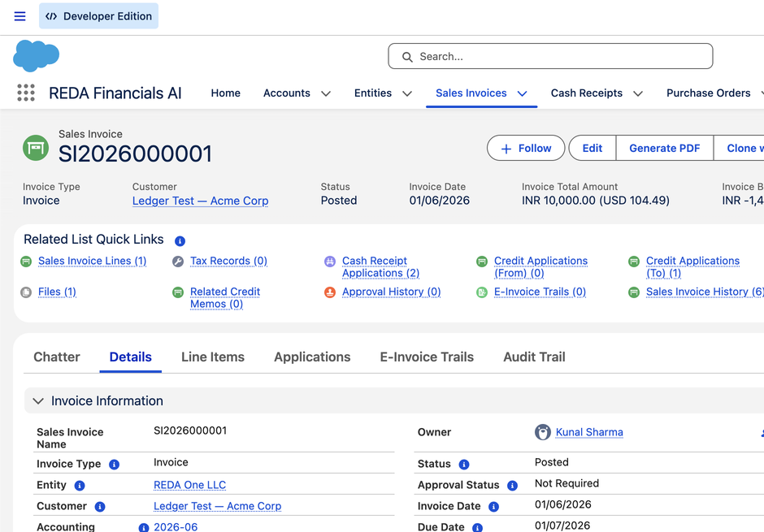
Task: Click the Edit button
Action: tap(593, 148)
